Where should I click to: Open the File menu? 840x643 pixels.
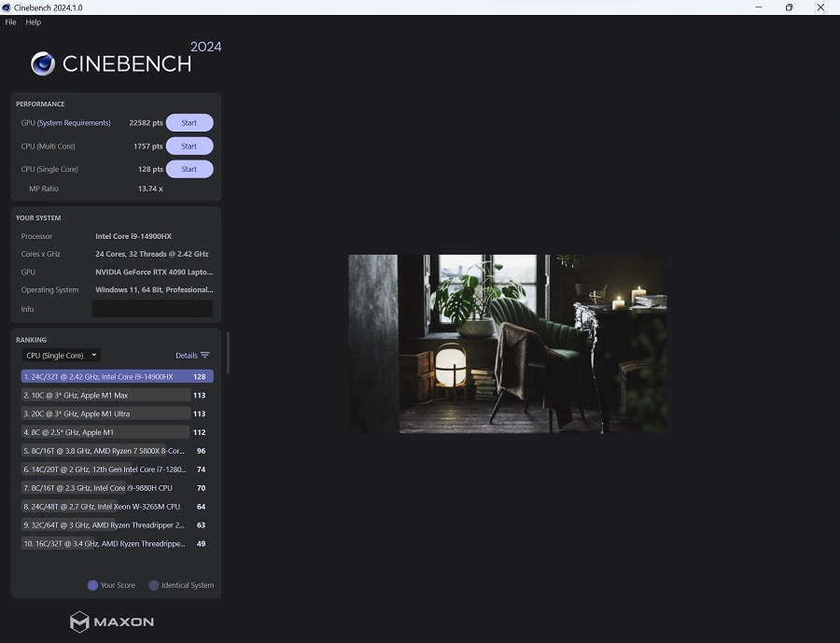pyautogui.click(x=11, y=22)
